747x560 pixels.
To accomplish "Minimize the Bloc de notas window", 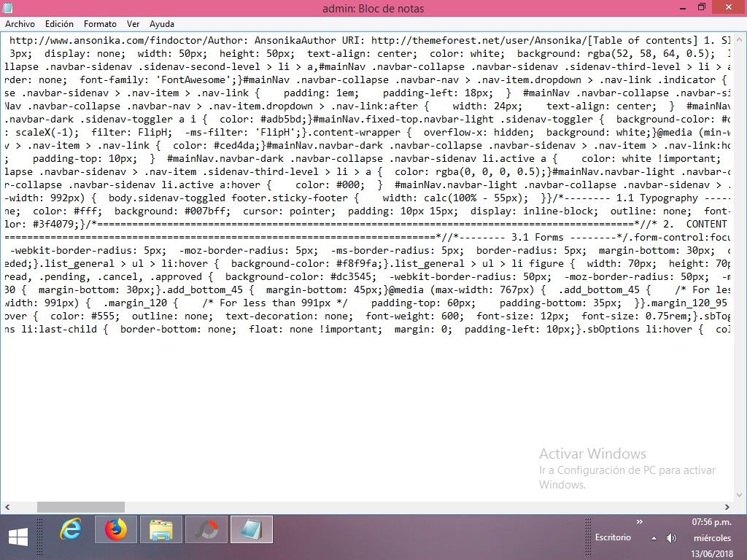I will tap(683, 7).
